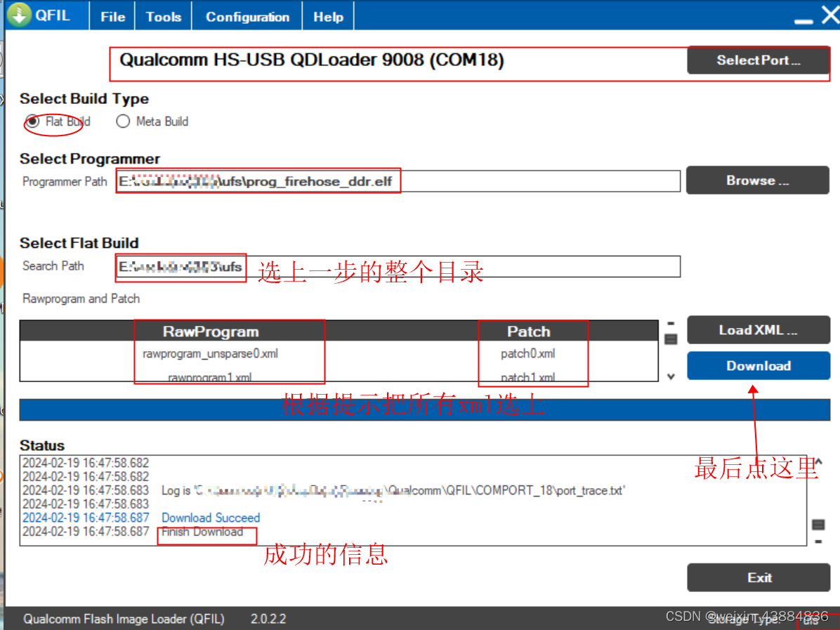Click the blue Download button
The width and height of the screenshot is (840, 630).
[x=759, y=366]
